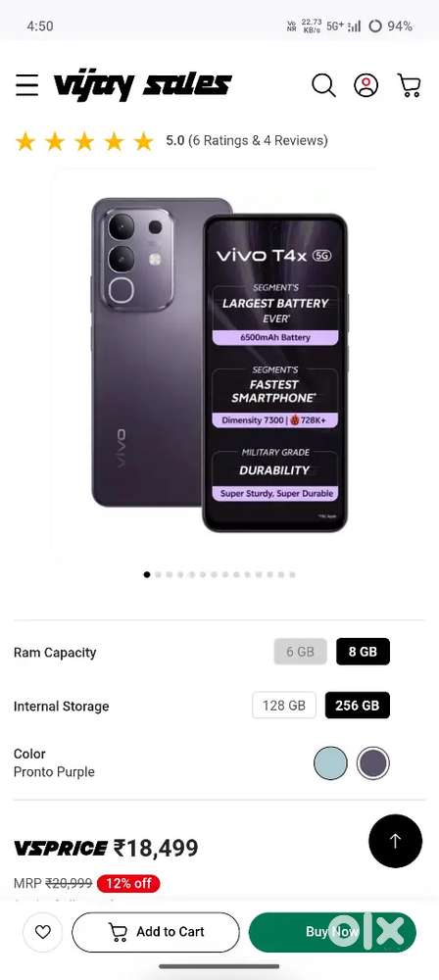This screenshot has width=439, height=980.
Task: Tap the scroll-to-top arrow button
Action: (395, 841)
